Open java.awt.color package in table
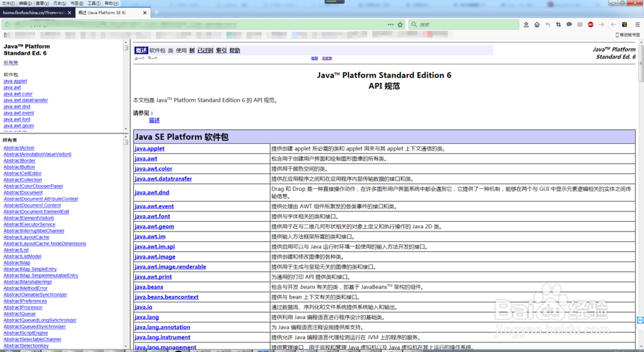Viewport: 644px width, 352px height. click(x=154, y=169)
